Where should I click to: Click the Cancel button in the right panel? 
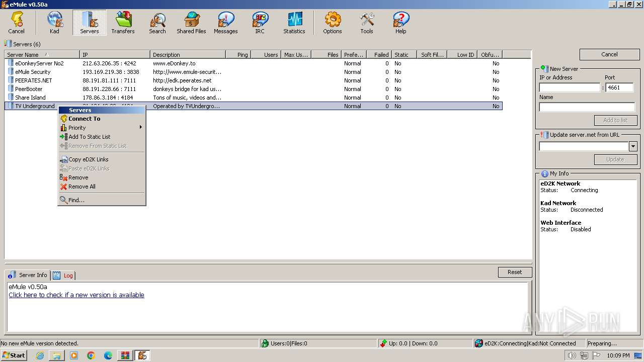609,54
